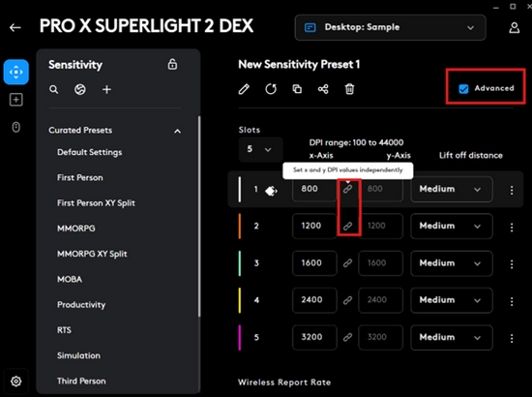
Task: Open slot 5 lift off distance dropdown
Action: pyautogui.click(x=452, y=338)
